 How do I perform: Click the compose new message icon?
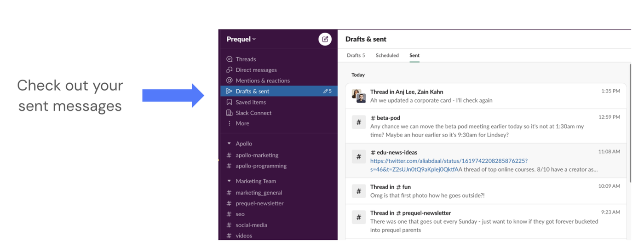325,39
